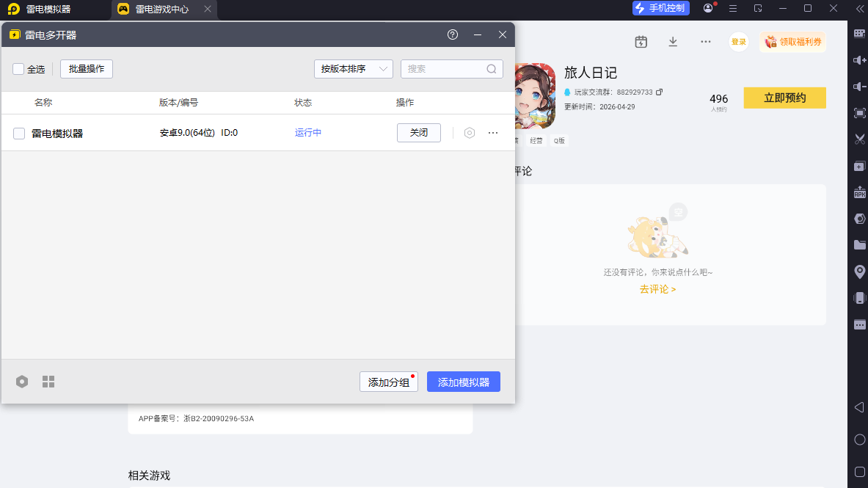Screen dimensions: 868x488
Task: Click the 旅人日记 game icon
Action: coord(536,96)
